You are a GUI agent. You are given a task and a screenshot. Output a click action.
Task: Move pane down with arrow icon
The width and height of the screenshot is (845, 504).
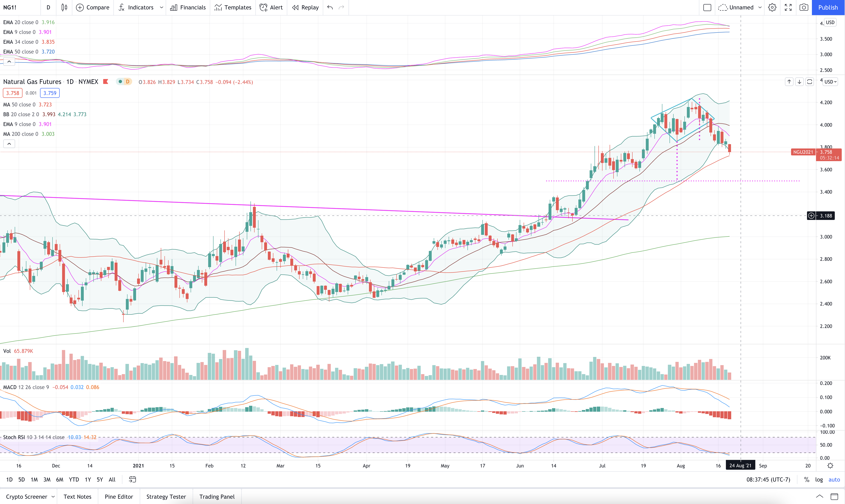(799, 82)
